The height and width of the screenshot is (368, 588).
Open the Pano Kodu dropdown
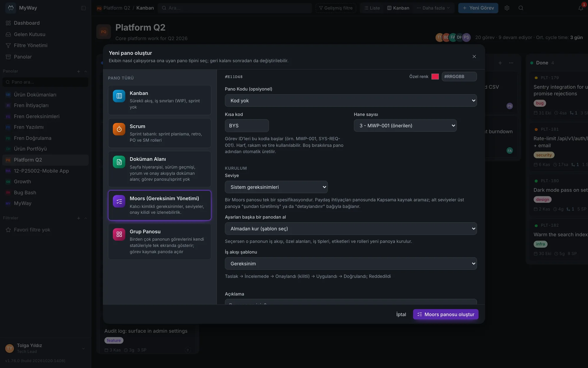coord(351,100)
